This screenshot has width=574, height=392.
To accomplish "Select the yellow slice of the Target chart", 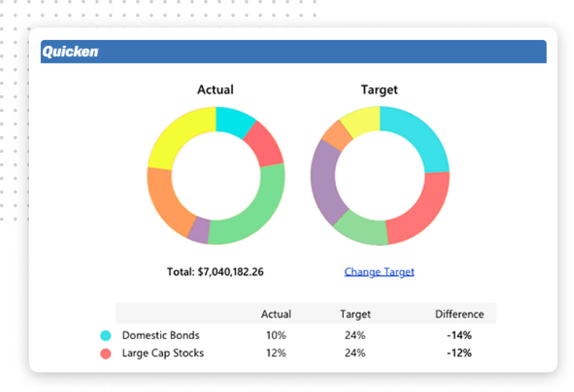I will [x=362, y=121].
